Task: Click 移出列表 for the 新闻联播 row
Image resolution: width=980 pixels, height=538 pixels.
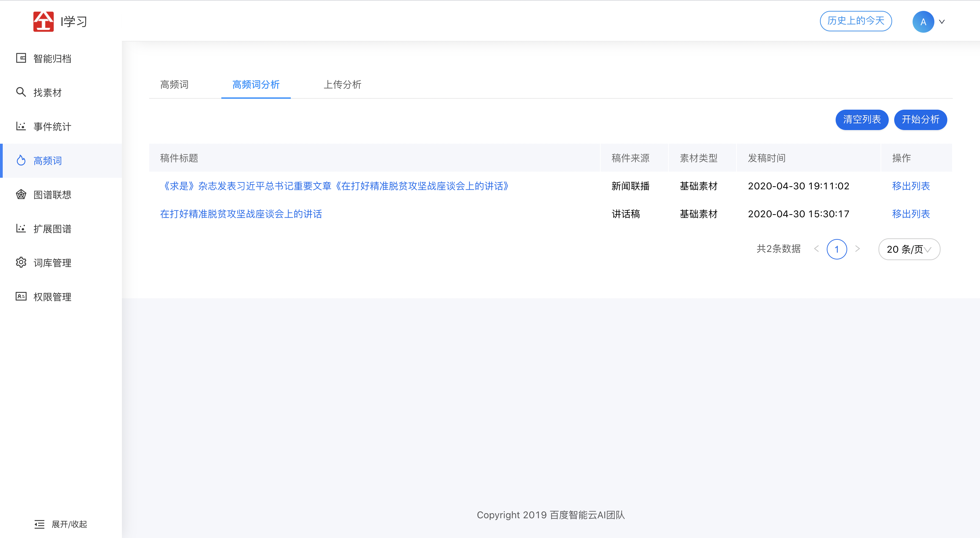Action: (911, 186)
